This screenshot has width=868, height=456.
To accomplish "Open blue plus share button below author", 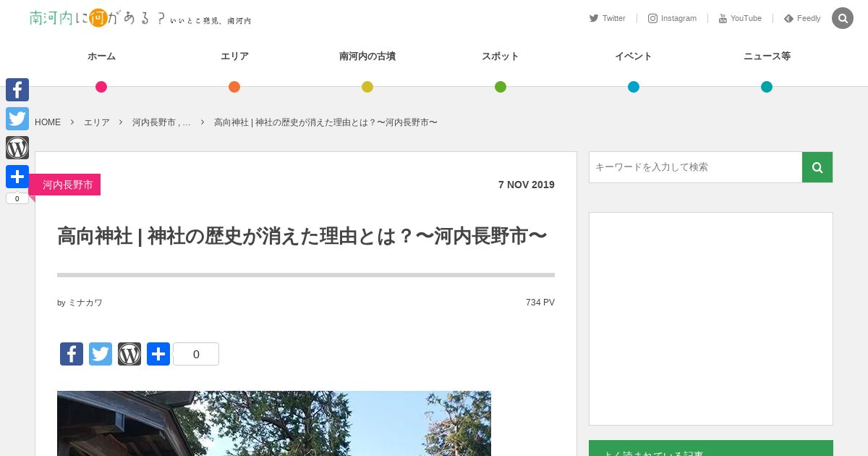I will [x=158, y=354].
